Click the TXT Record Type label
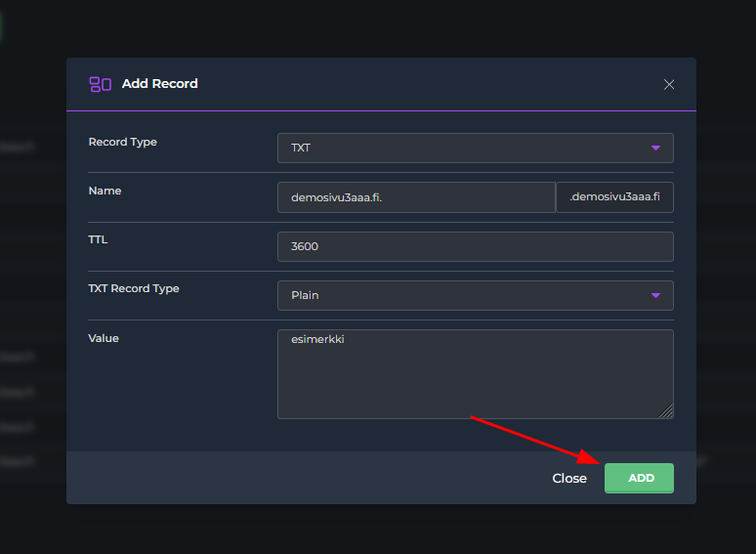The width and height of the screenshot is (756, 554). pos(134,289)
